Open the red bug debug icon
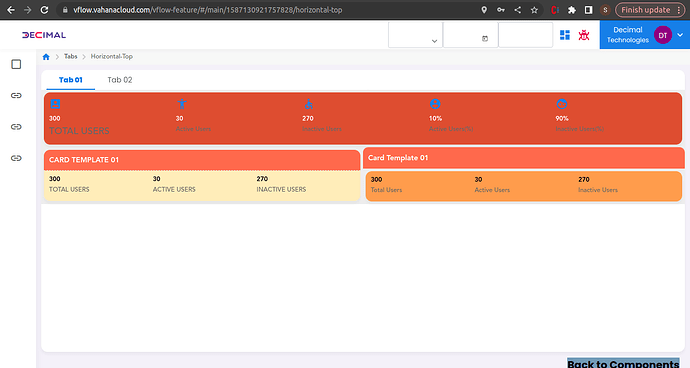Image resolution: width=690 pixels, height=368 pixels. (584, 35)
